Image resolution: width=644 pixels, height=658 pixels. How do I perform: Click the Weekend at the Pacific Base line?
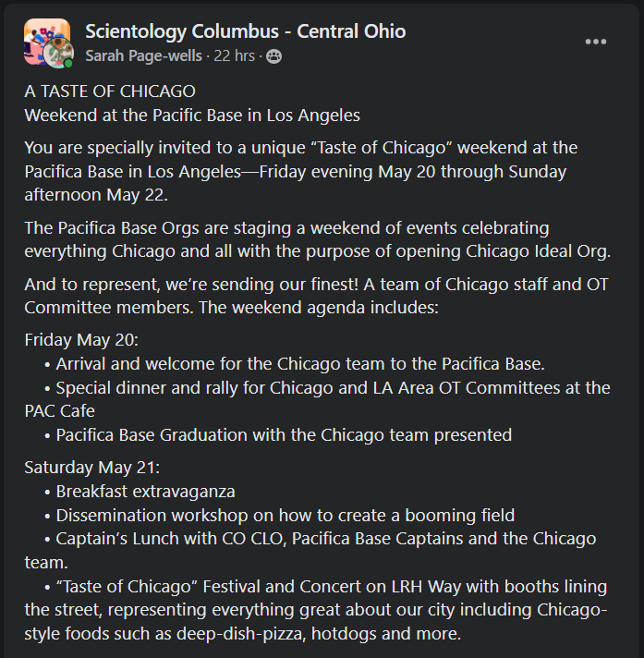pos(192,116)
